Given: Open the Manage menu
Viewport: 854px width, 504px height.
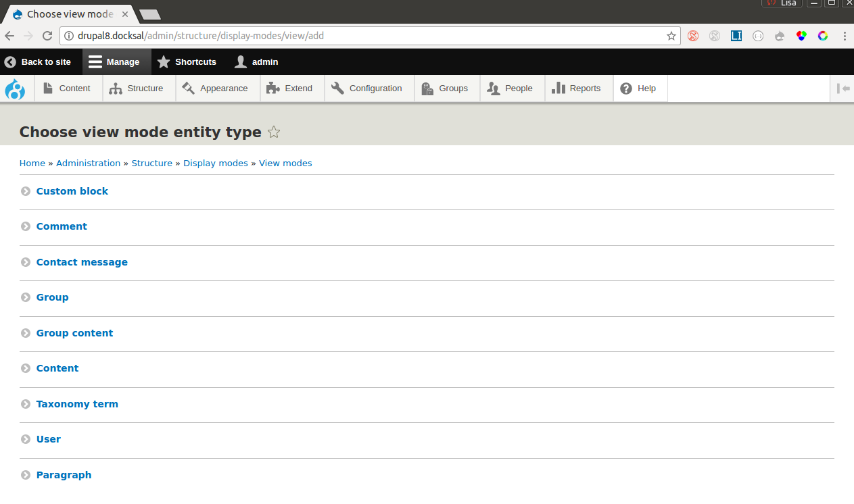Looking at the screenshot, I should point(116,61).
